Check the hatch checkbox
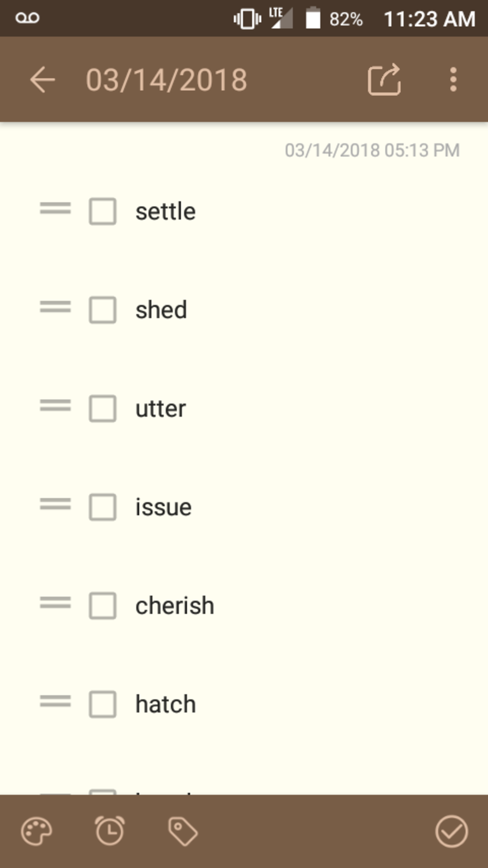488x868 pixels. pyautogui.click(x=102, y=704)
